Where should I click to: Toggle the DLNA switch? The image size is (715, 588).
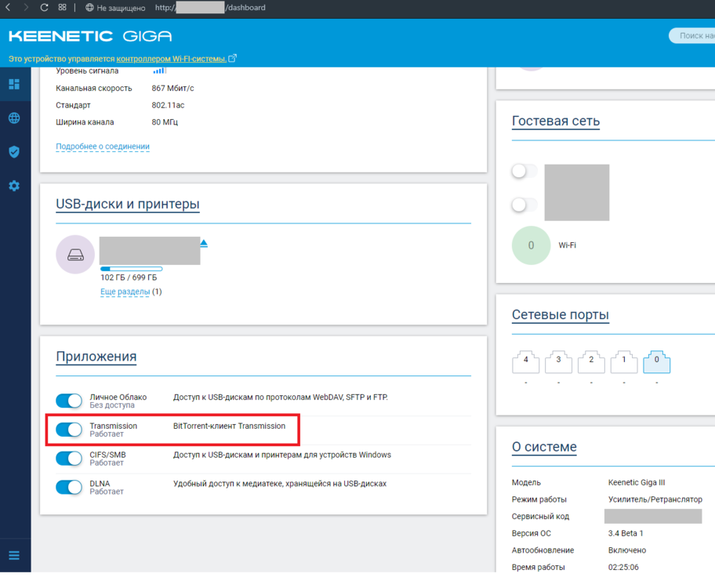pyautogui.click(x=69, y=487)
